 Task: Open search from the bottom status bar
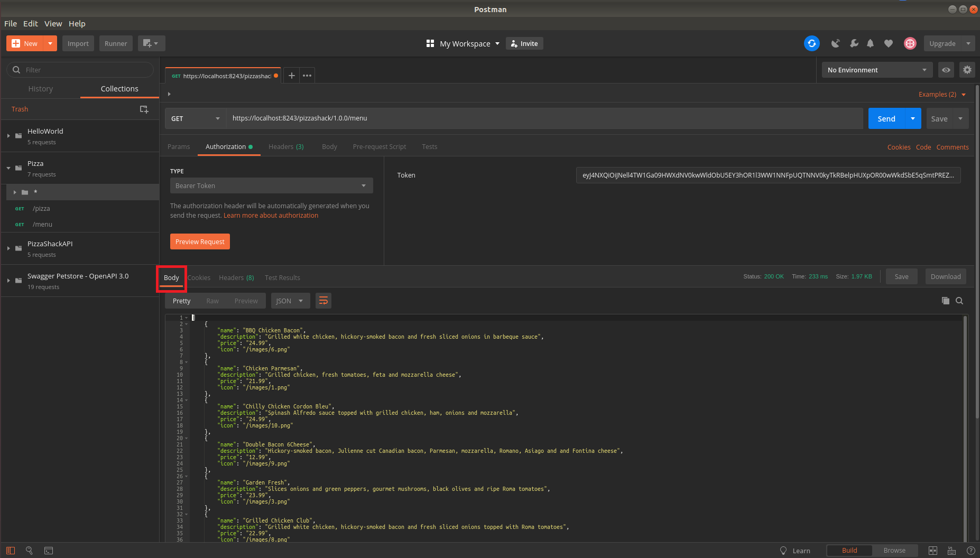coord(30,551)
